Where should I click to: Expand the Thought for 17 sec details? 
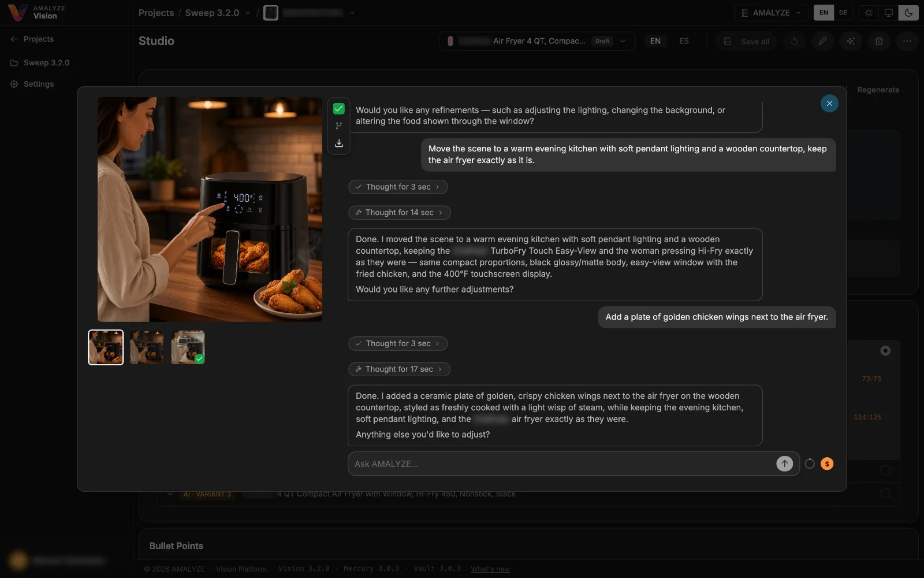pyautogui.click(x=399, y=369)
